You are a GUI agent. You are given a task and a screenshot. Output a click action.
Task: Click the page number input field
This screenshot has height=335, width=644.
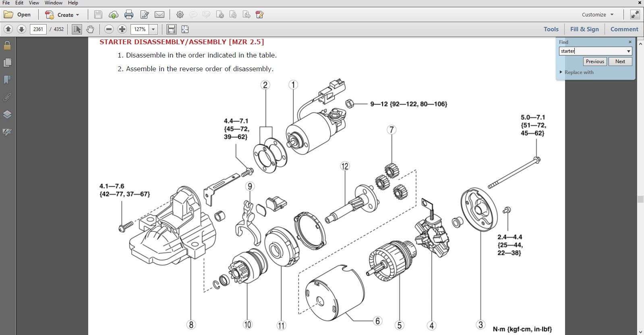pyautogui.click(x=38, y=29)
